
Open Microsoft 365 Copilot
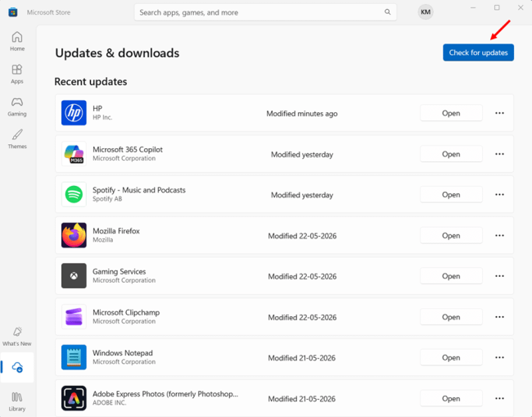[x=451, y=154]
